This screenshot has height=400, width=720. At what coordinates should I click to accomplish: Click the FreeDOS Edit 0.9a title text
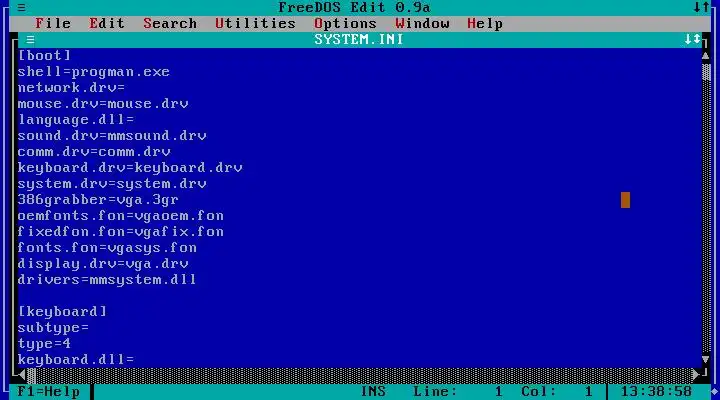click(354, 7)
